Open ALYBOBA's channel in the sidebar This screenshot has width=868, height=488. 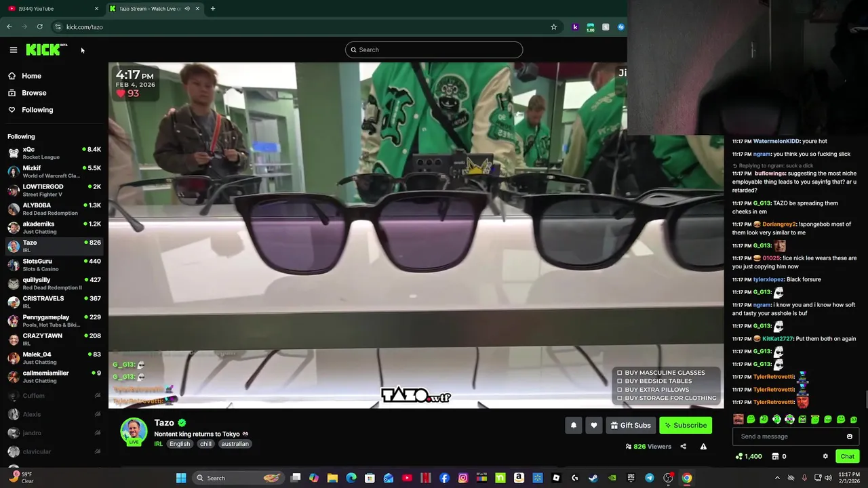[x=54, y=209]
